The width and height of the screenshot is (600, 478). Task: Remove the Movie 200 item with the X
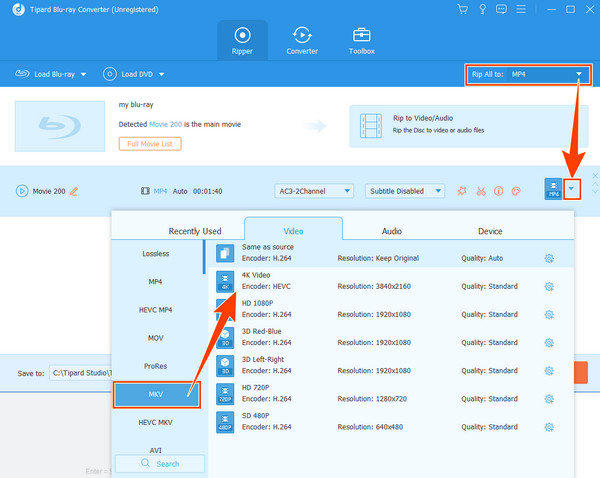pos(595,176)
